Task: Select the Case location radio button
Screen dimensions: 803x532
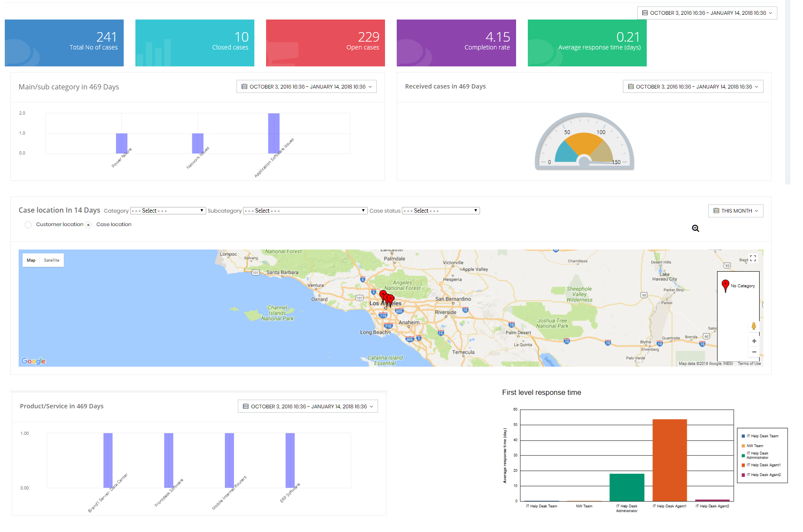Action: [x=88, y=225]
